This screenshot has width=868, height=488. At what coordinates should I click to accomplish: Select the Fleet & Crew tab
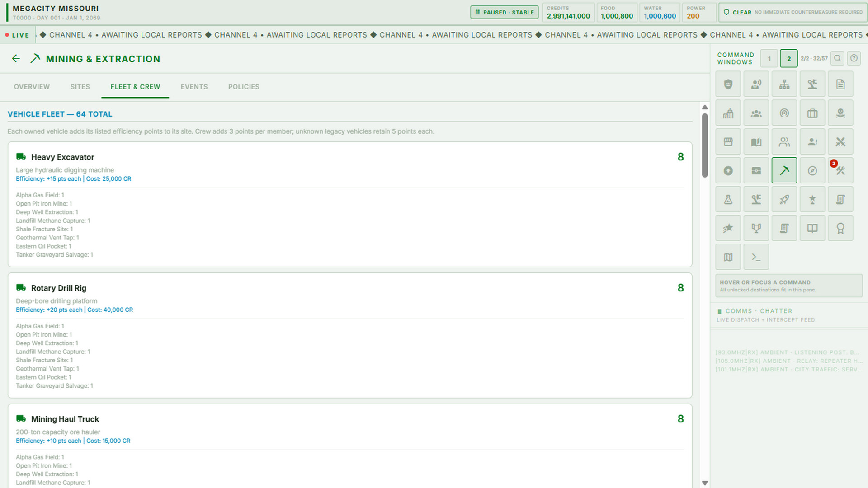(x=135, y=87)
